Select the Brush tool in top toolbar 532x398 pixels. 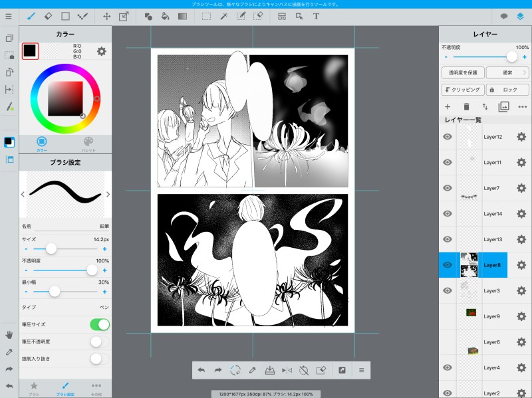tap(31, 16)
